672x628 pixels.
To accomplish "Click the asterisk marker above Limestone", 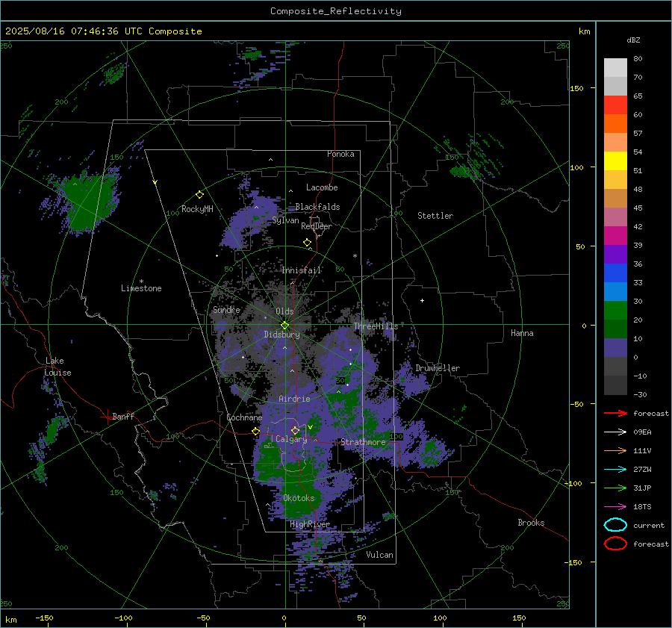I will [141, 282].
